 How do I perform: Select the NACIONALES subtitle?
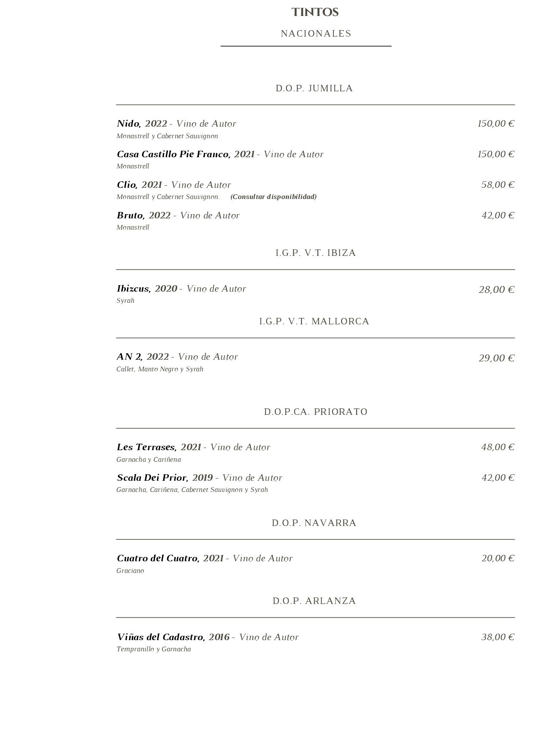pyautogui.click(x=316, y=34)
